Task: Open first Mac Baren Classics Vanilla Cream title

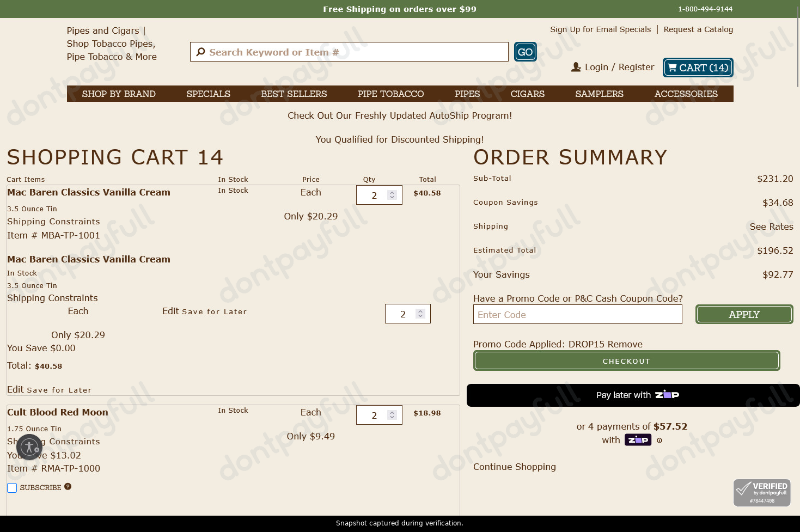Action: (x=89, y=192)
